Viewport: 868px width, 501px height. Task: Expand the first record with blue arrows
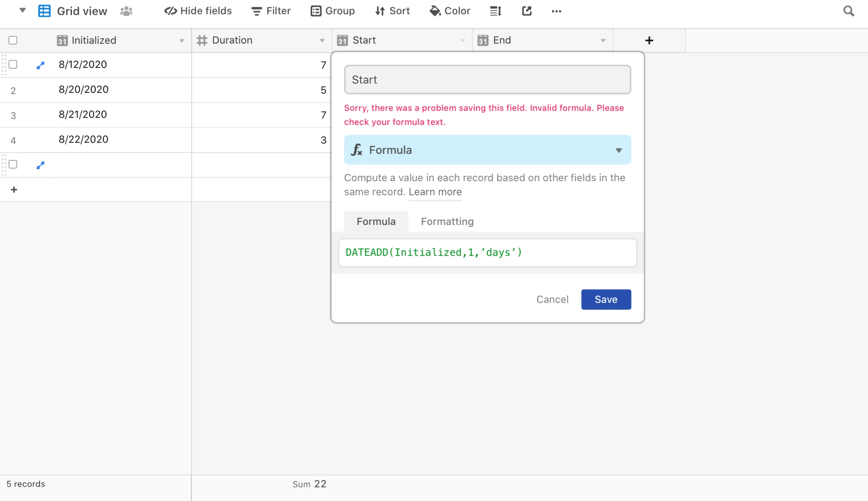(x=40, y=65)
